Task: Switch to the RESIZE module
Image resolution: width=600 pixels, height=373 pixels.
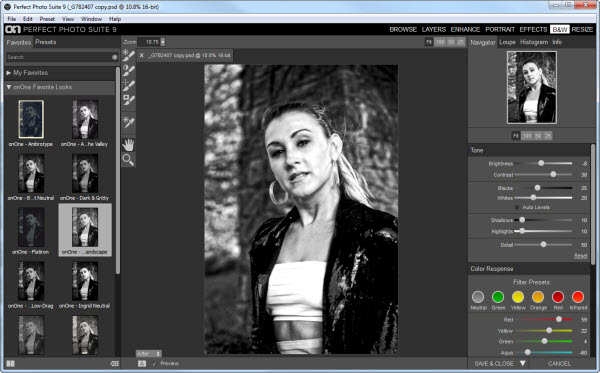Action: pyautogui.click(x=582, y=29)
